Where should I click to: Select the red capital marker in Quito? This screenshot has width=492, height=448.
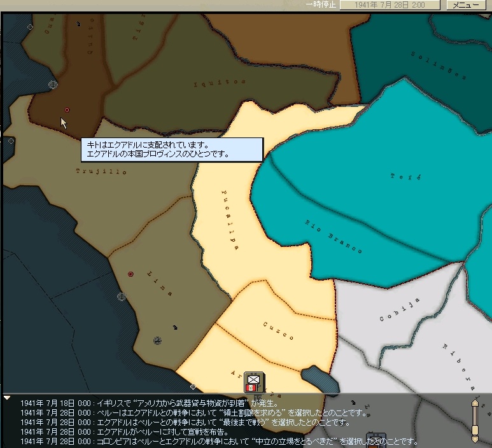tap(67, 110)
